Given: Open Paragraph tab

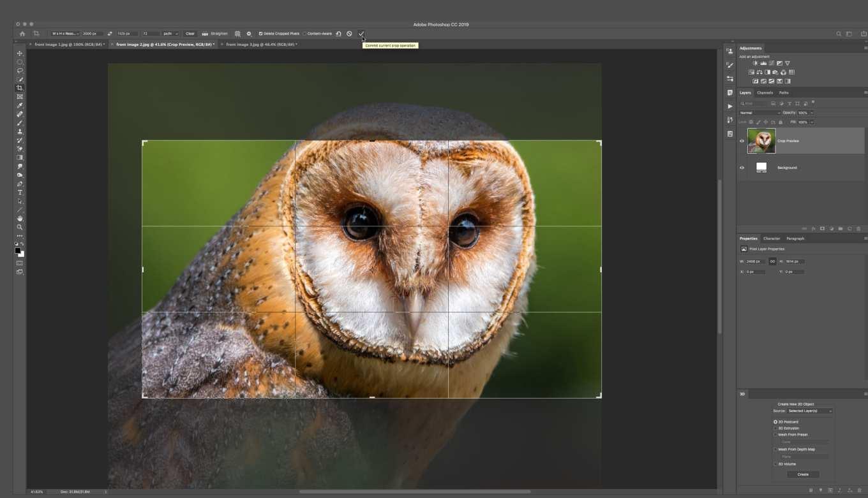Looking at the screenshot, I should tap(795, 238).
